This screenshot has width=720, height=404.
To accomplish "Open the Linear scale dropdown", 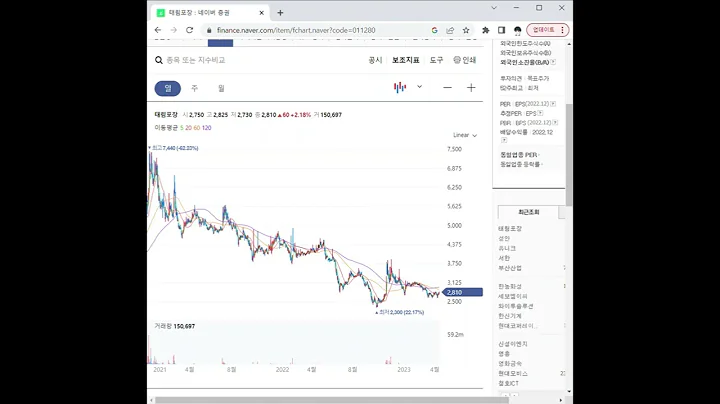I will (465, 135).
